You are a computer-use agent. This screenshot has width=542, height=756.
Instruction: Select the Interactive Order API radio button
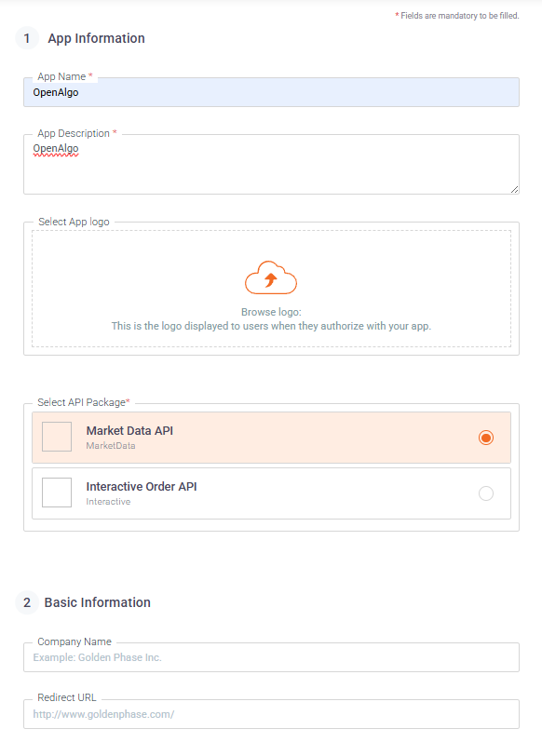(x=486, y=493)
